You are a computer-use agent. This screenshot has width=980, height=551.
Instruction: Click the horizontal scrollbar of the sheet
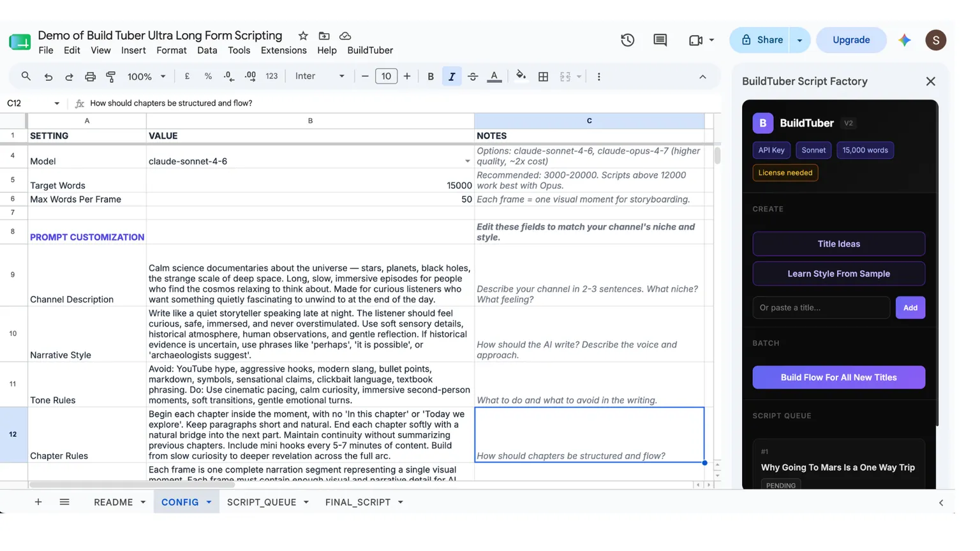tap(131, 485)
